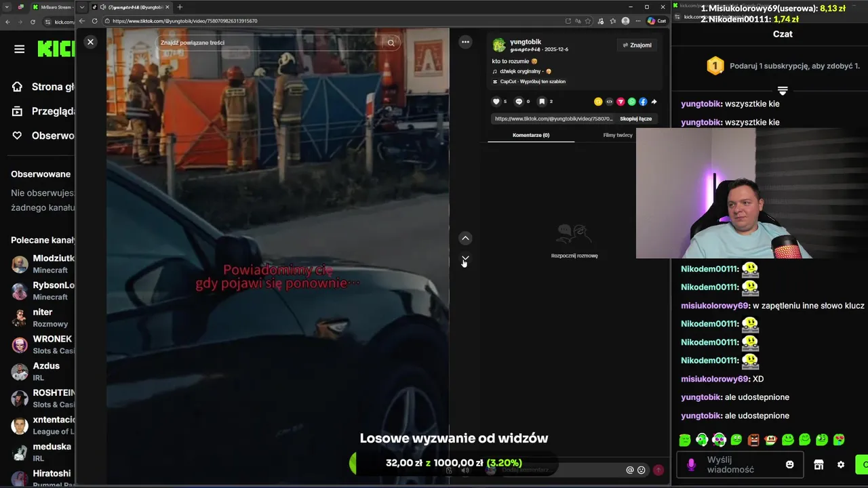Click the red post comment arrow

click(658, 470)
